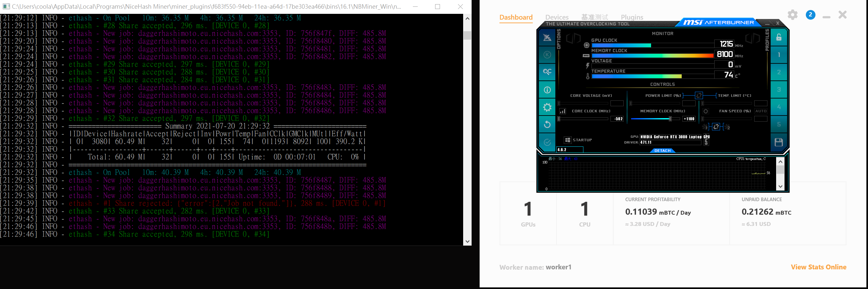Open the voltage-frequency curve editor bars icon
This screenshot has height=289, width=868.
(562, 111)
